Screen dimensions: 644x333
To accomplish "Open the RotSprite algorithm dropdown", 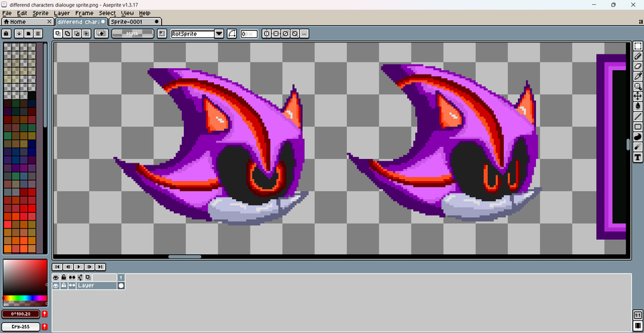I will 219,34.
